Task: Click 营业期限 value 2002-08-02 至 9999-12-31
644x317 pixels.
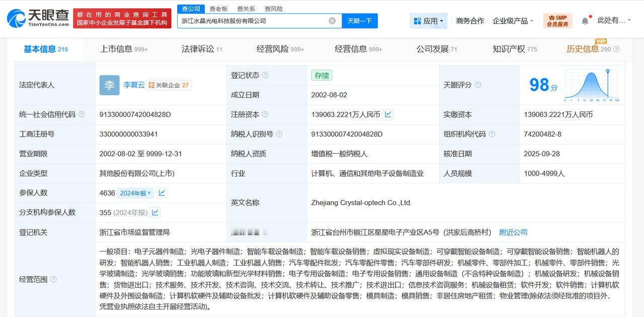Action: pyautogui.click(x=141, y=153)
